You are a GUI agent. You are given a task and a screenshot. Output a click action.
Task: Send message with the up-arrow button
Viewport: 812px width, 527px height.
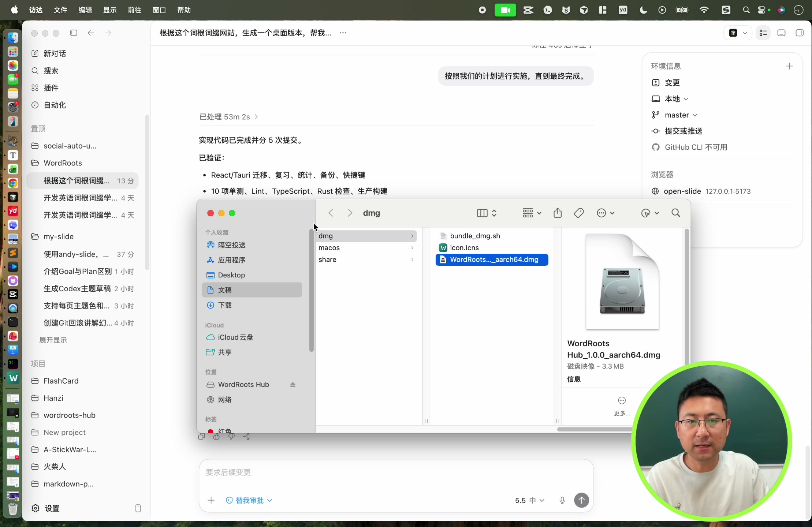coord(581,500)
